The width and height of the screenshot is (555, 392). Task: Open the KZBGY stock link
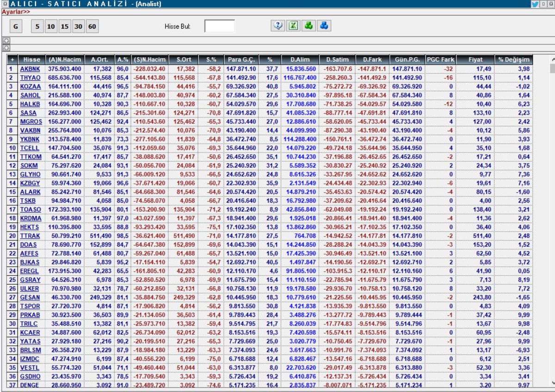point(30,183)
